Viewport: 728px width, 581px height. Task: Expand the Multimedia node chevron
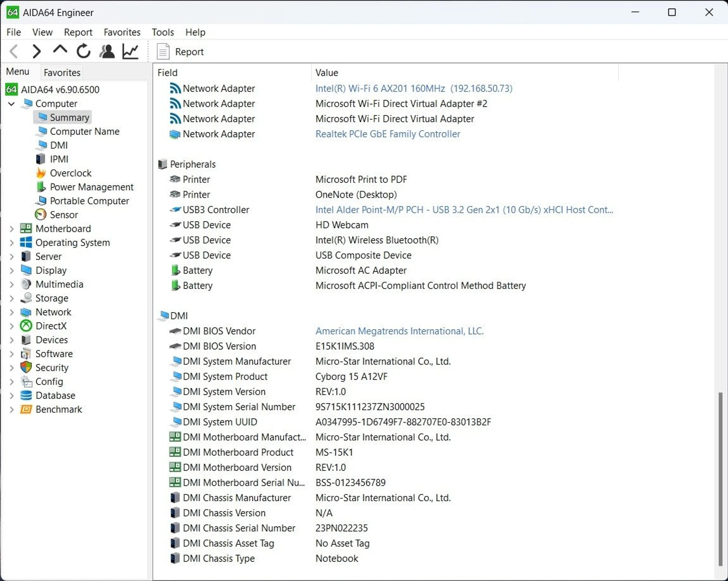(x=11, y=284)
